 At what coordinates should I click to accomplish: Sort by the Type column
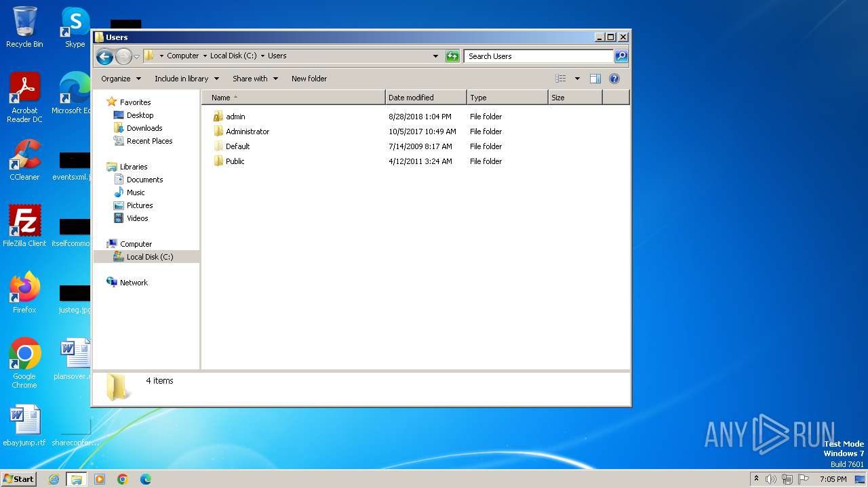pos(507,98)
